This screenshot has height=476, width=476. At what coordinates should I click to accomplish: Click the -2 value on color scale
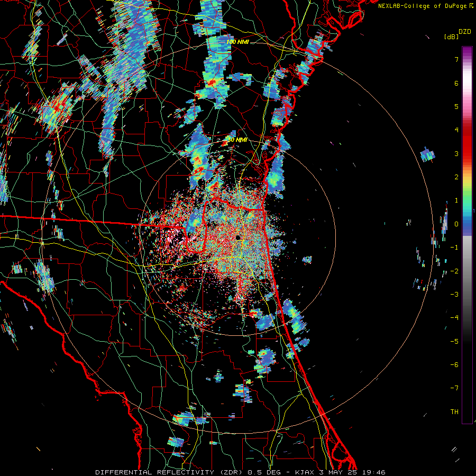454,271
